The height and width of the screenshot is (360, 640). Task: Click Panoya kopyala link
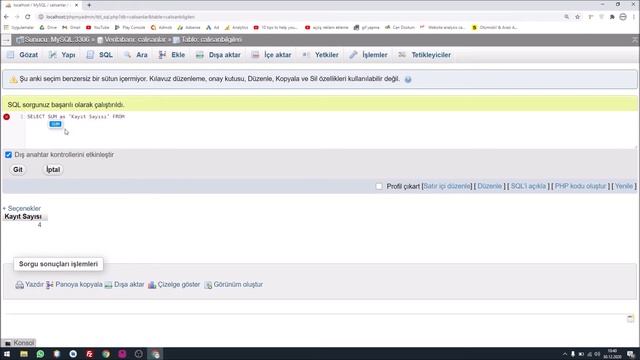click(x=79, y=284)
